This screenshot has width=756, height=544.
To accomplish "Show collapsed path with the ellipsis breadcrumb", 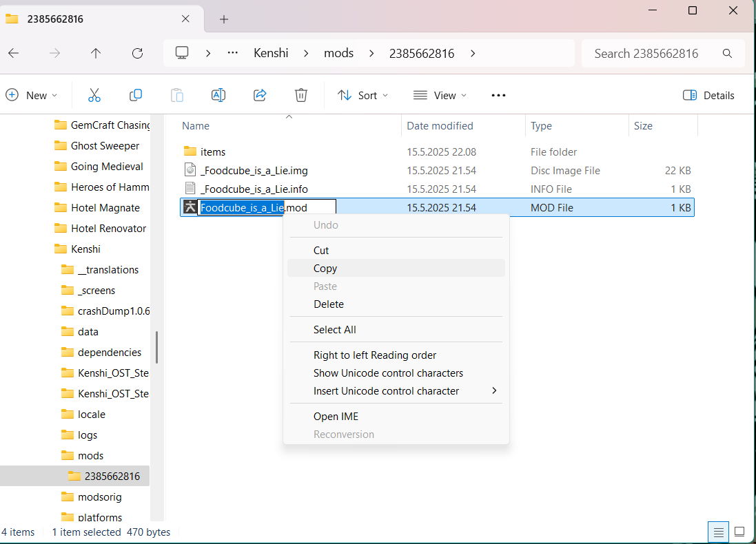I will point(233,53).
